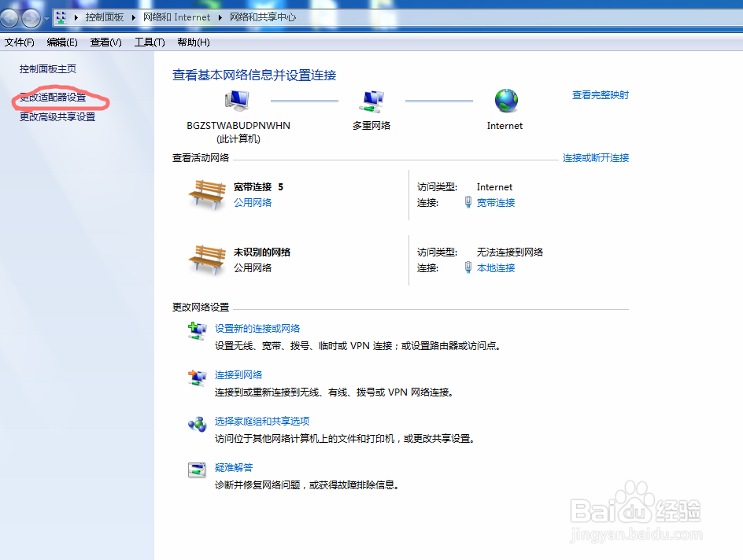Click the Internet globe icon
Screen dimensions: 743x560
(505, 101)
